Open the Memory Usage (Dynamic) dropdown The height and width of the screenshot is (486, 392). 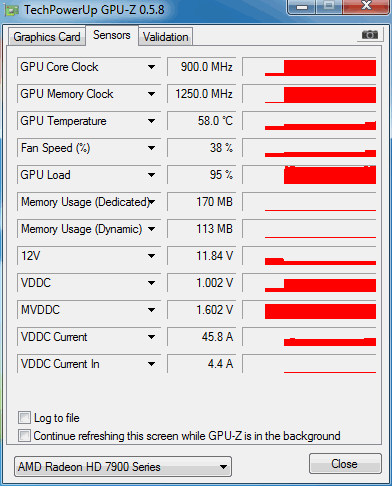coord(151,229)
